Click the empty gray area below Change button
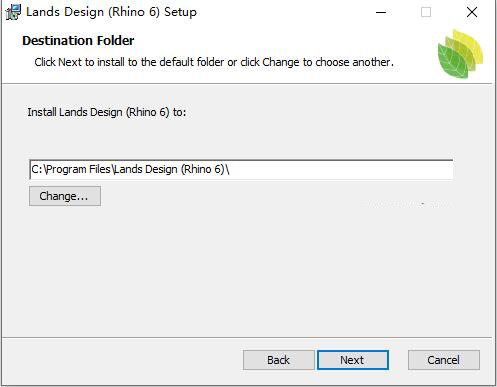Screen dimensions: 497x387 (247, 270)
